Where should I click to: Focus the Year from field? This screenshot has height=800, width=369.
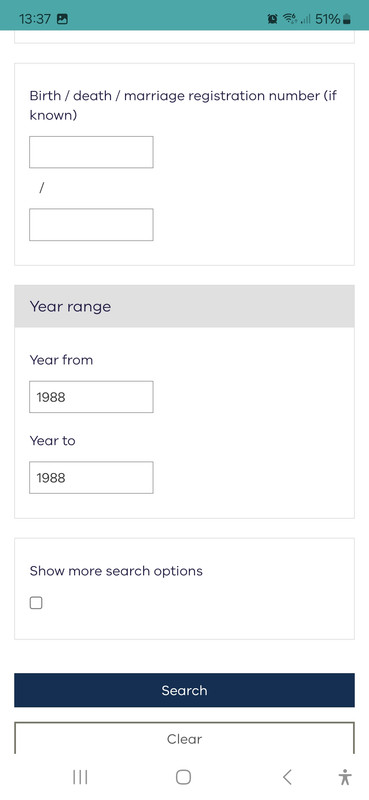click(91, 397)
